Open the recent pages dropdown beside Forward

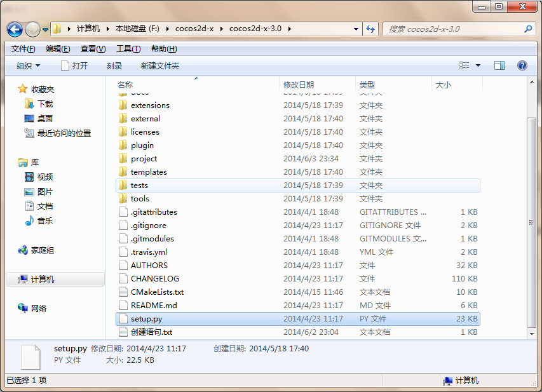click(x=45, y=30)
